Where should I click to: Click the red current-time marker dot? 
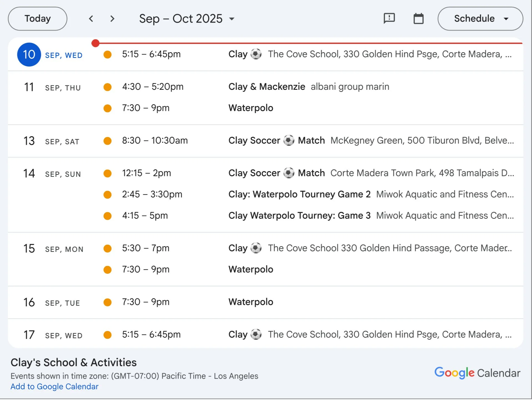coord(95,43)
